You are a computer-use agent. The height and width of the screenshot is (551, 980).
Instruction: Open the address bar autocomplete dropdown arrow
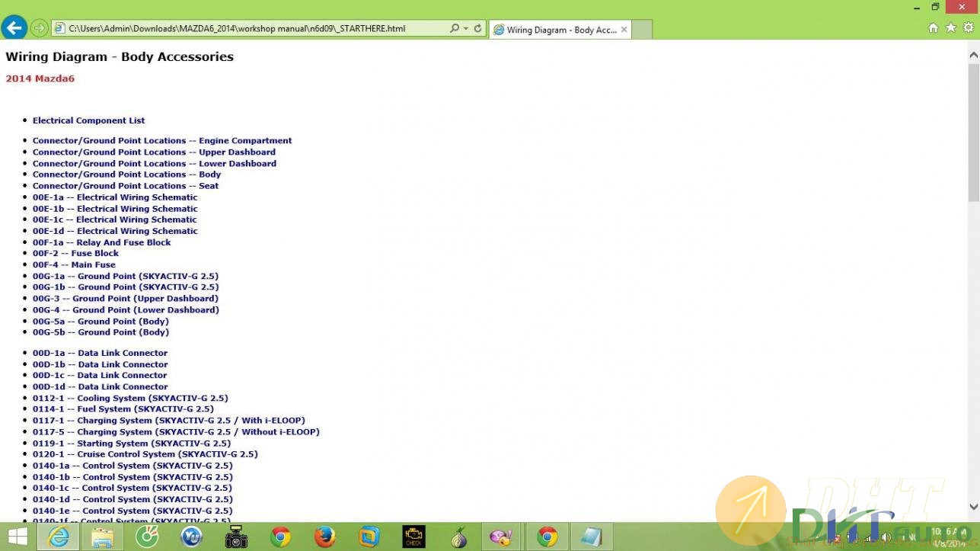(x=465, y=28)
